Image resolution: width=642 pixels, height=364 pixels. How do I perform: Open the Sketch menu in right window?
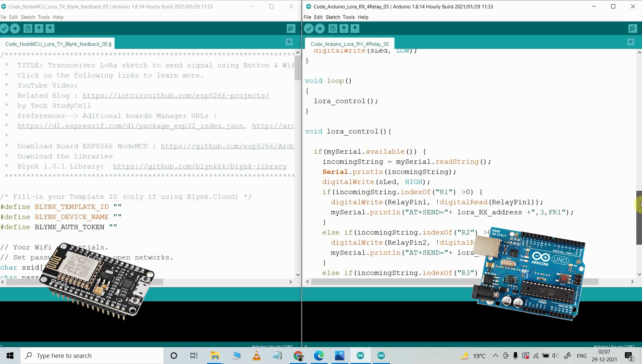click(333, 17)
